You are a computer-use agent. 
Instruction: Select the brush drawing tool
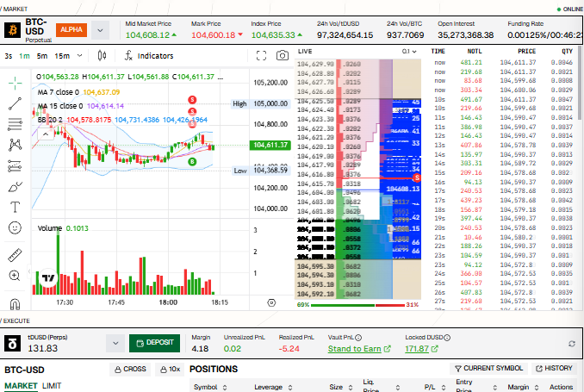click(15, 186)
